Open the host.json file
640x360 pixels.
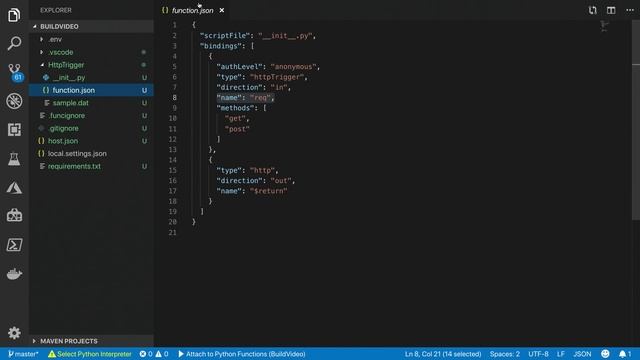click(x=91, y=141)
